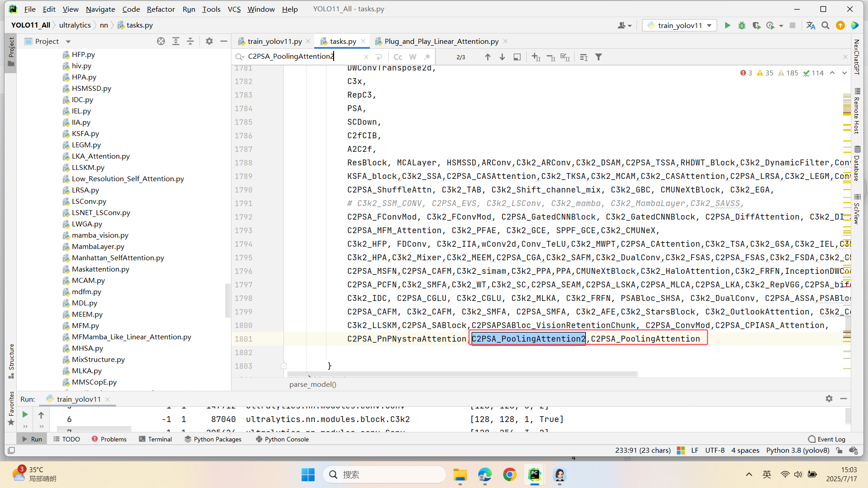868x488 pixels.
Task: Toggle the Favorites side tool window
Action: [11, 408]
